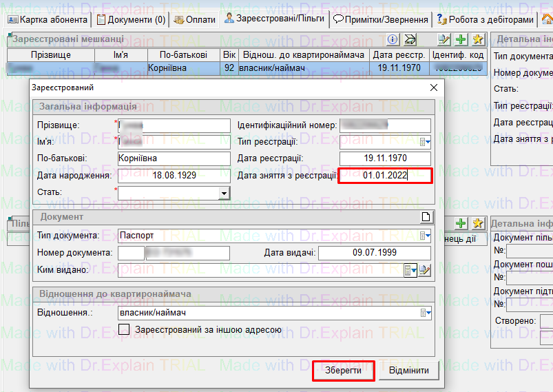Image resolution: width=553 pixels, height=392 pixels.
Task: Add a resident with the green plus icon
Action: (461, 39)
